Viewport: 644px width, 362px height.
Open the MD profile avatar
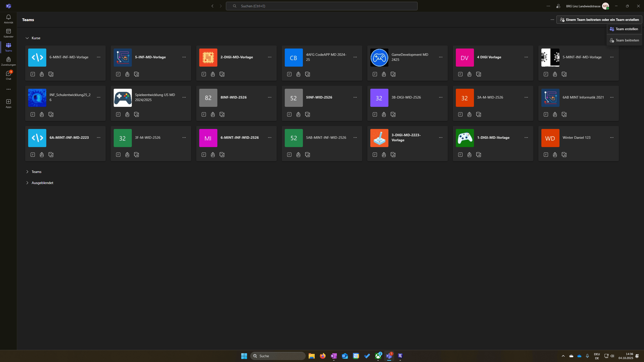[606, 6]
